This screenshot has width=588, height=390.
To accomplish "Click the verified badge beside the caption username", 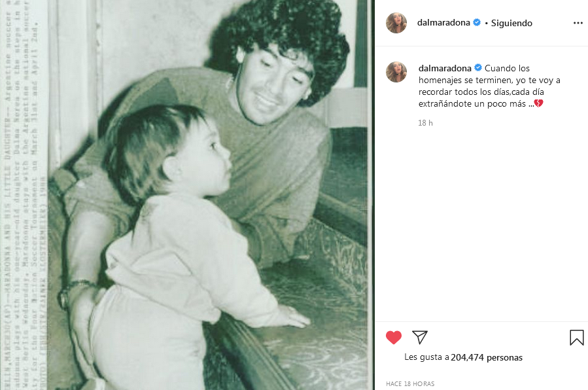I will 477,68.
